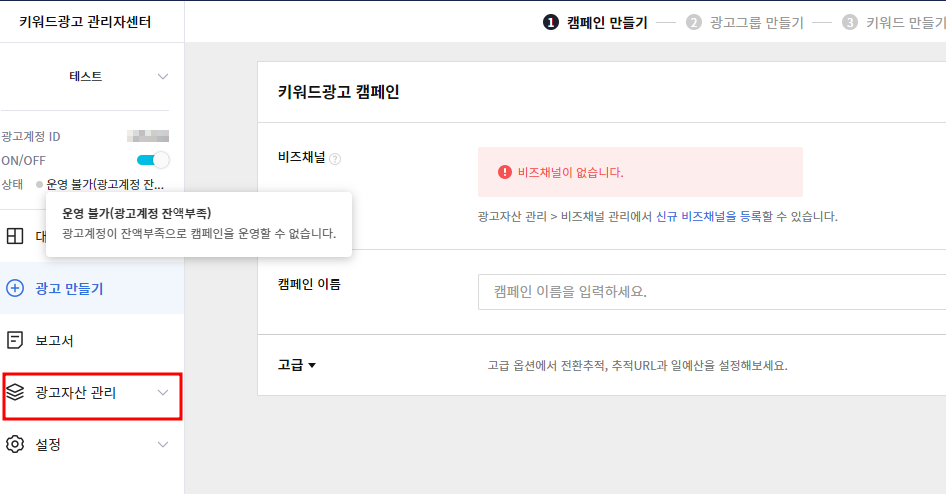Click the red warning icon in 비즈채널 alert

click(505, 173)
